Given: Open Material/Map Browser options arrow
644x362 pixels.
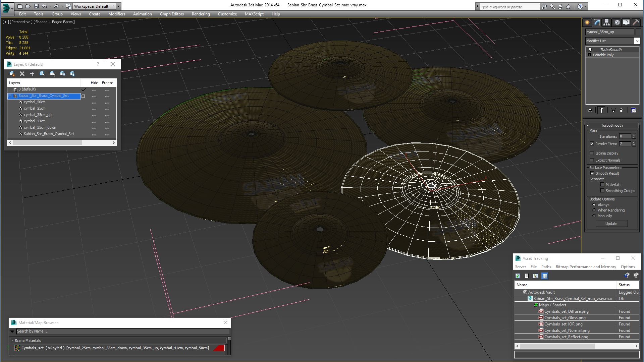Looking at the screenshot, I should click(12, 331).
